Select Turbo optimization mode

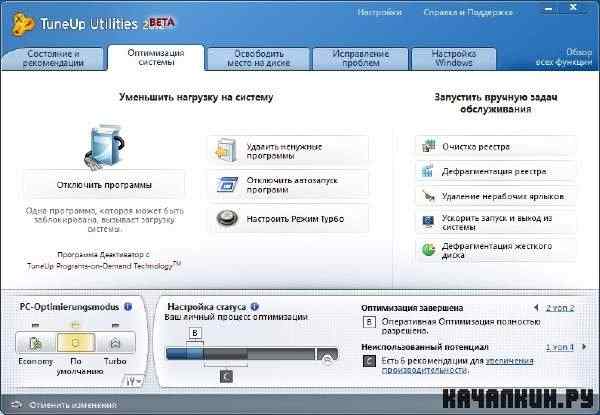click(115, 343)
